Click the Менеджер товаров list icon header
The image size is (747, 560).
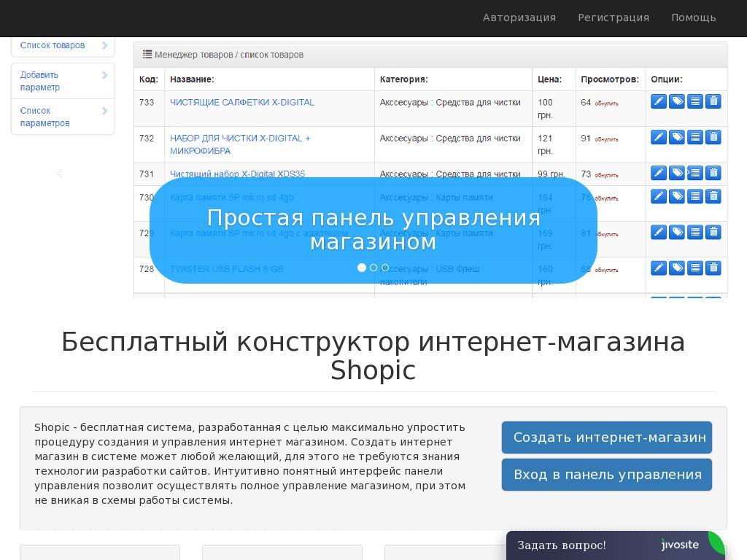point(147,54)
